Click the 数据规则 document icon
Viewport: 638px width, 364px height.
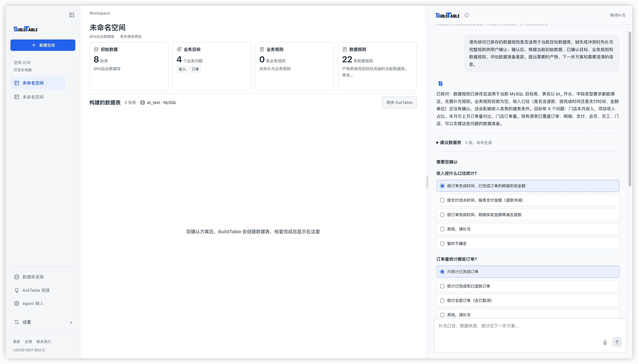point(344,49)
